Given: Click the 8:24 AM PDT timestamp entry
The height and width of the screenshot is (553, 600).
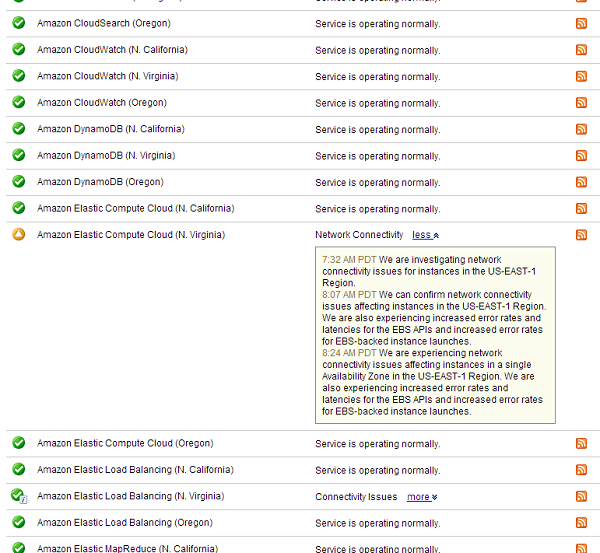Looking at the screenshot, I should tap(349, 353).
